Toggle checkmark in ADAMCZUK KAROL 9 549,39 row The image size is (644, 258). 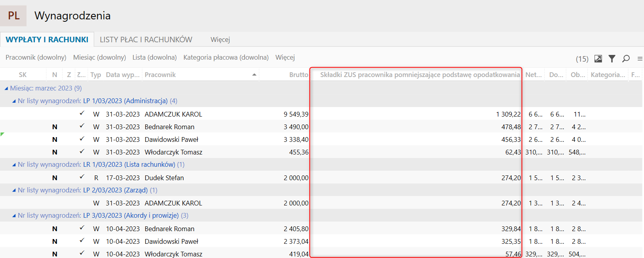coord(82,113)
